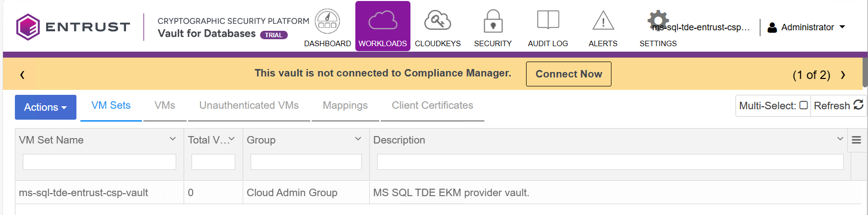Click the compliance manager warning message

tap(383, 73)
